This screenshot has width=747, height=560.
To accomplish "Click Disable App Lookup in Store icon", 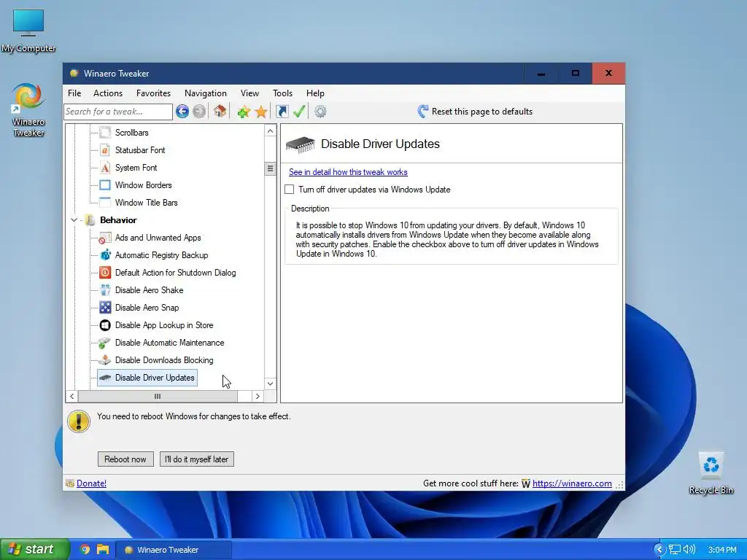I will 105,325.
